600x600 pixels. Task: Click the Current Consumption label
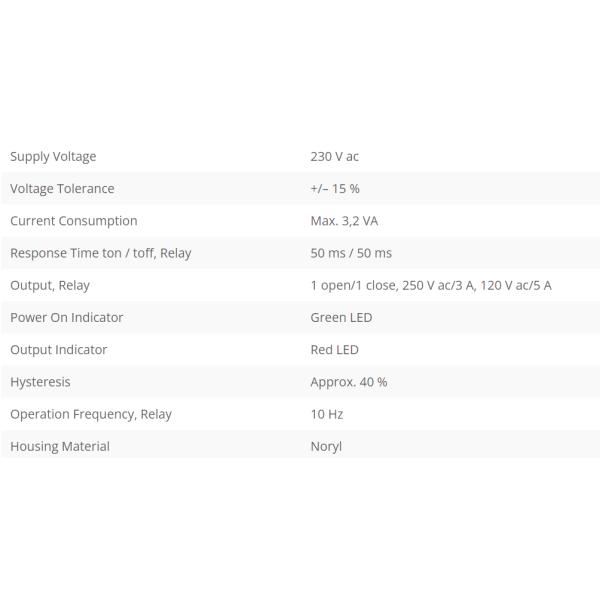click(x=73, y=220)
